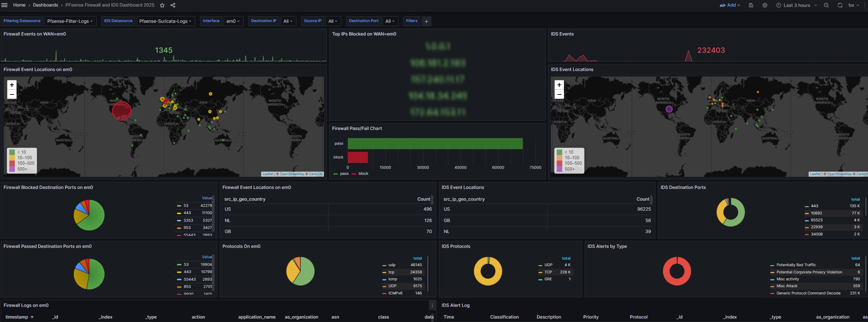Click the add filter plus button
This screenshot has width=868, height=322.
[426, 21]
